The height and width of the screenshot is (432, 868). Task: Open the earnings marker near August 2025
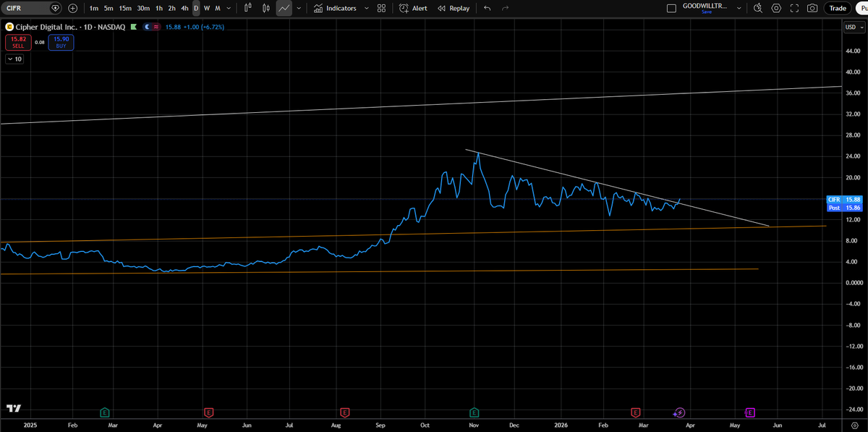tap(345, 412)
